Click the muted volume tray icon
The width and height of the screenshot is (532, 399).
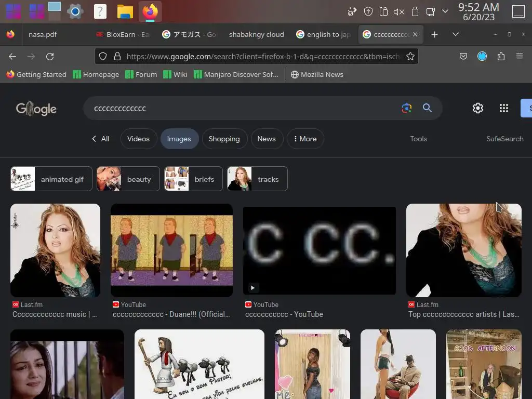coord(399,12)
